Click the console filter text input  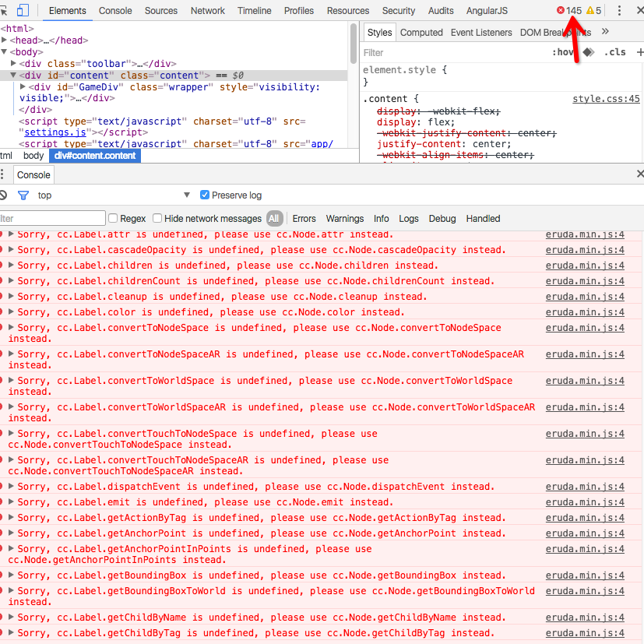click(x=53, y=218)
